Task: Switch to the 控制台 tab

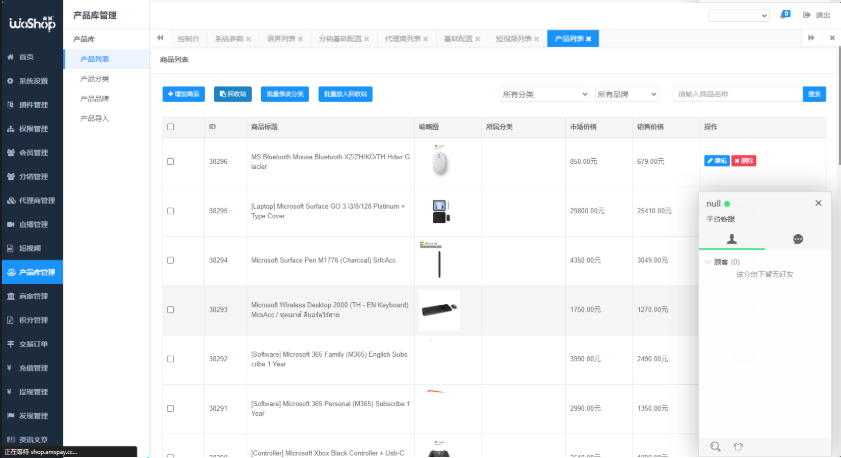Action: [188, 39]
